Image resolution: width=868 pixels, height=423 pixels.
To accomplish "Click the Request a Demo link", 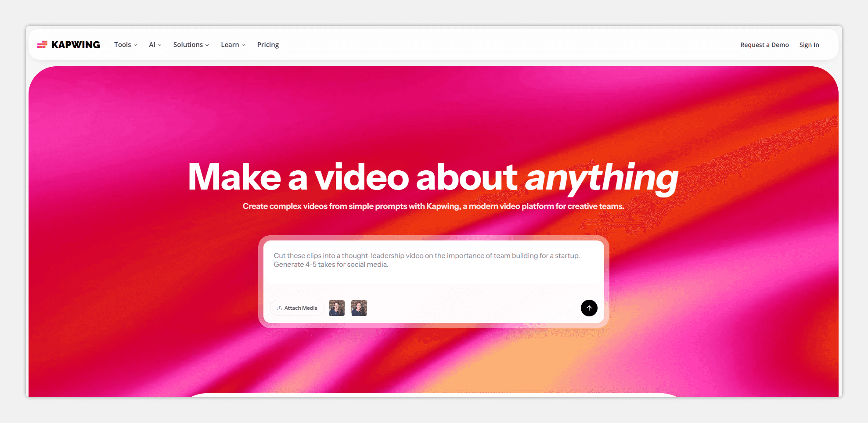I will tap(764, 45).
